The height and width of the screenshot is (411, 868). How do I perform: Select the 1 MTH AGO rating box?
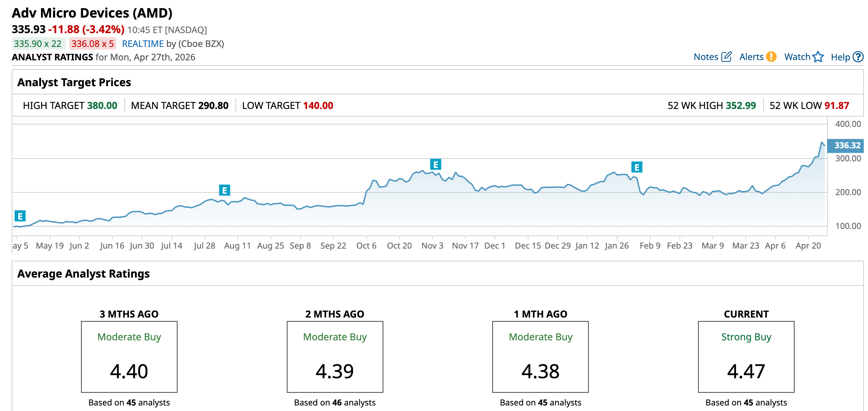point(540,357)
